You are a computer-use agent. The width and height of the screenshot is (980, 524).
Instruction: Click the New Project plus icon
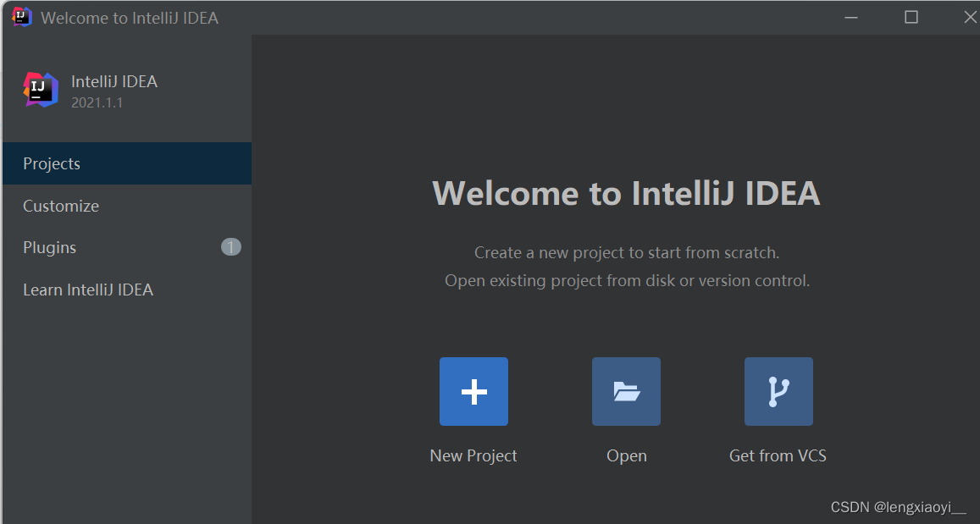pyautogui.click(x=473, y=392)
